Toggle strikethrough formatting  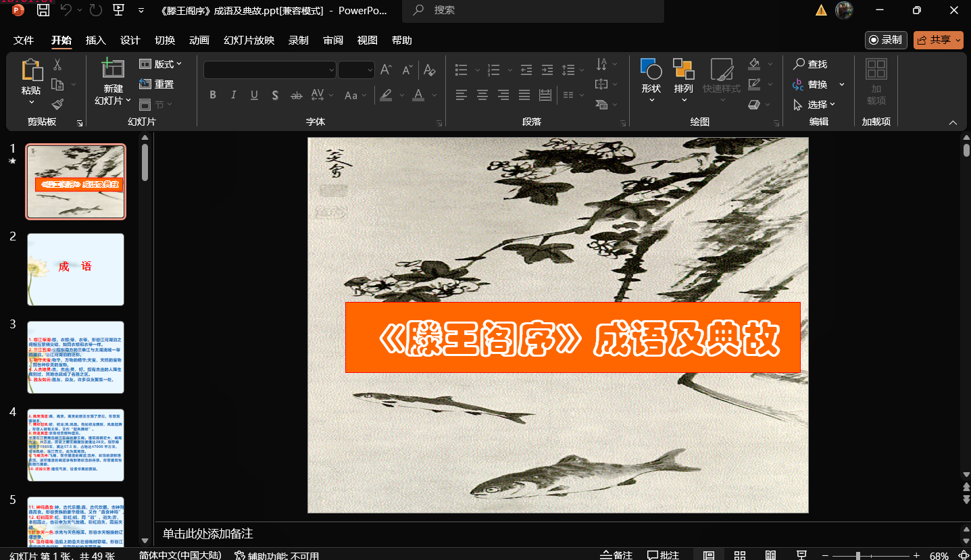[x=296, y=95]
